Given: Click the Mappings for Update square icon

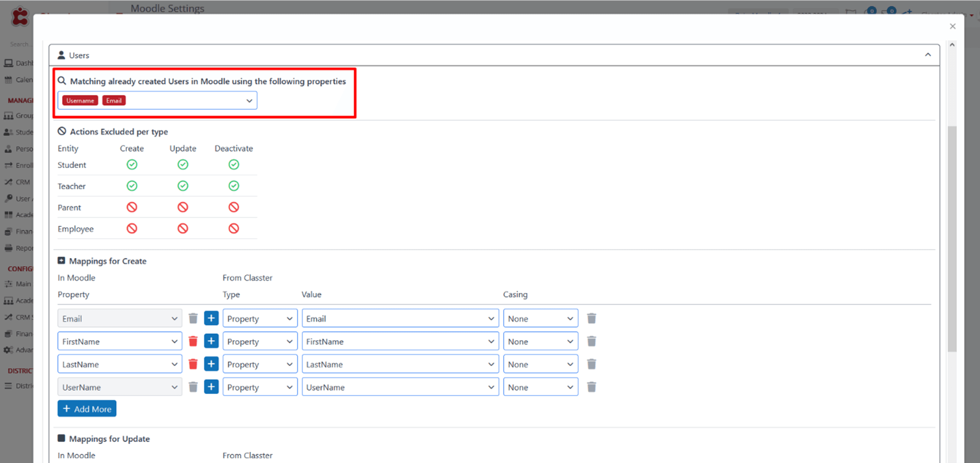Looking at the screenshot, I should (x=61, y=438).
